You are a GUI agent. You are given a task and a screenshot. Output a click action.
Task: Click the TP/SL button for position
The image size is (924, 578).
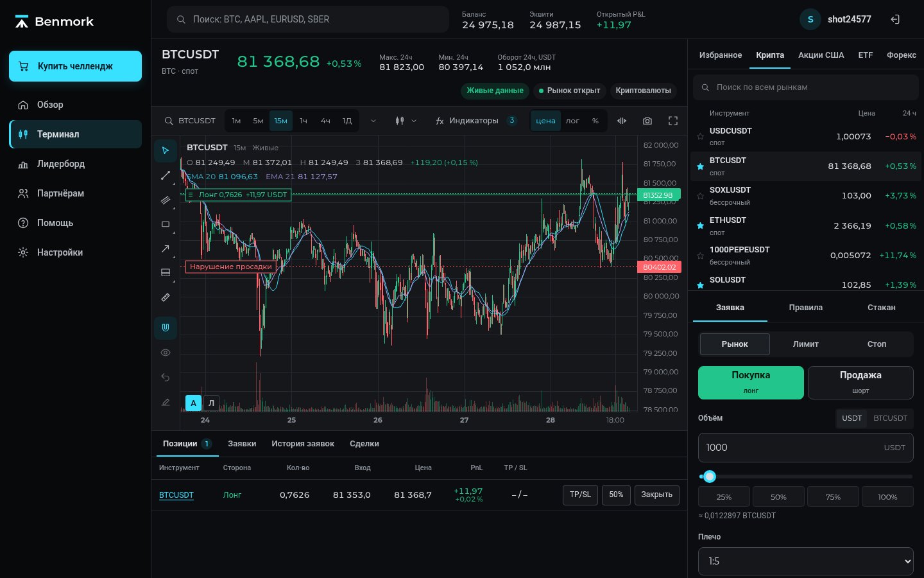(580, 495)
